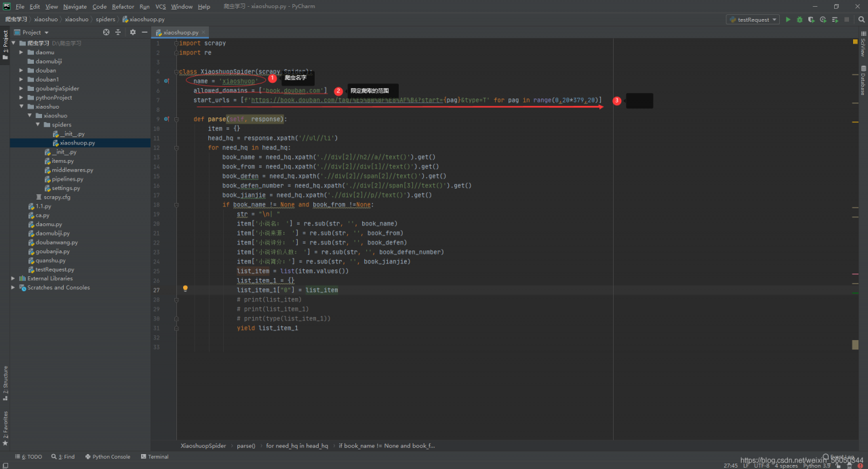
Task: Open the Terminal tool window
Action: pos(155,457)
